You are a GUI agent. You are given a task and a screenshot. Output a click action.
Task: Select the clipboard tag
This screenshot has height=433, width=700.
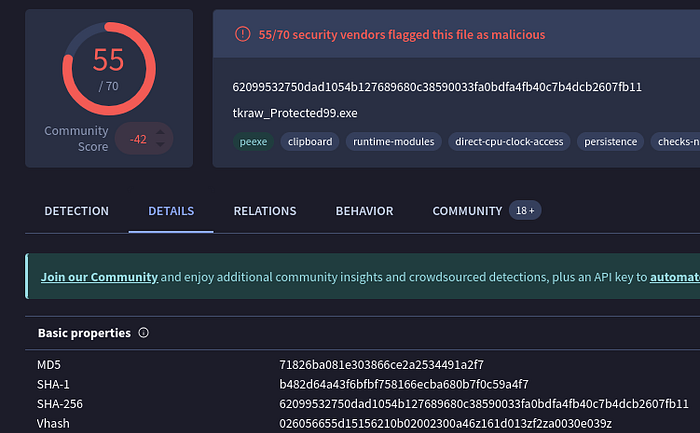pyautogui.click(x=310, y=142)
